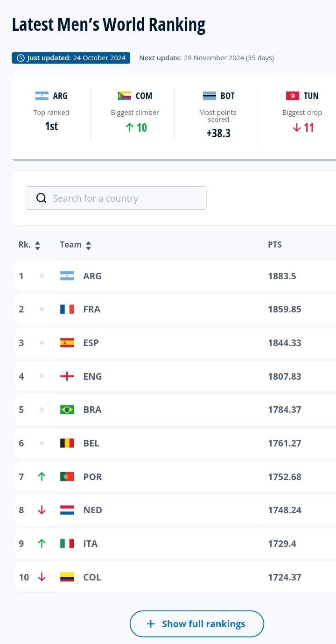
Task: Click the Just updated 24 October 2024 badge
Action: (71, 58)
